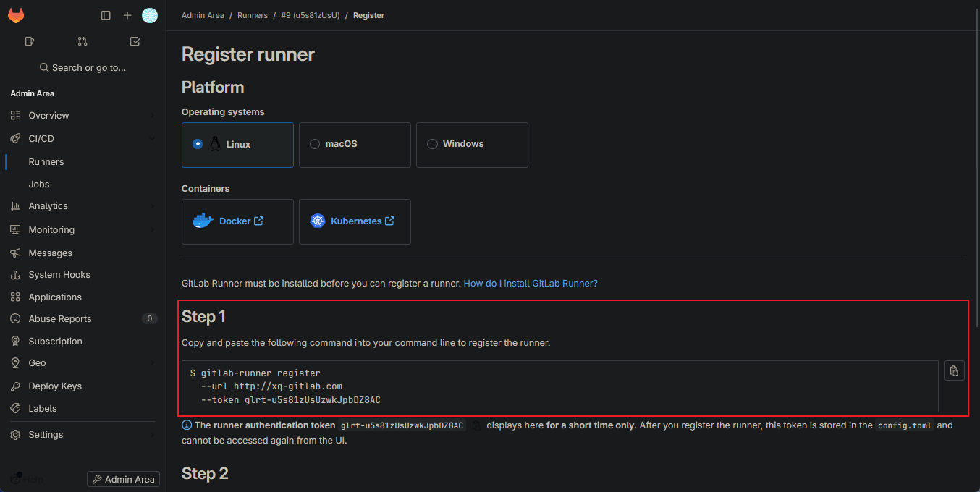Click the Settings gear icon
Viewport: 980px width, 492px height.
[x=15, y=434]
